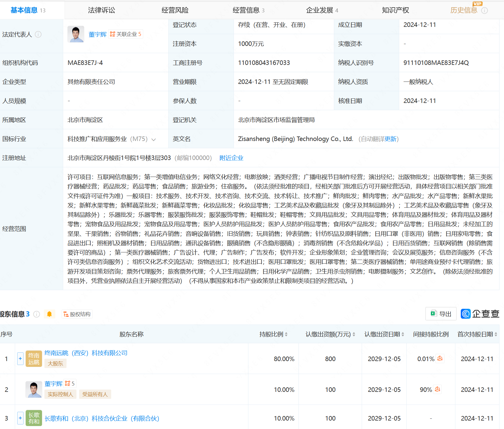View 股权结构 equity structure
The width and height of the screenshot is (504, 429).
(77, 314)
